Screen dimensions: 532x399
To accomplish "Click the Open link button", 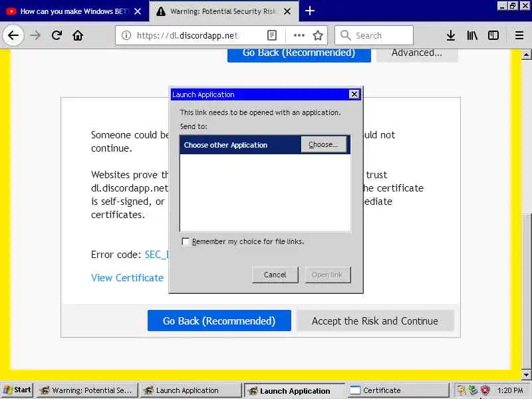I will click(x=327, y=275).
